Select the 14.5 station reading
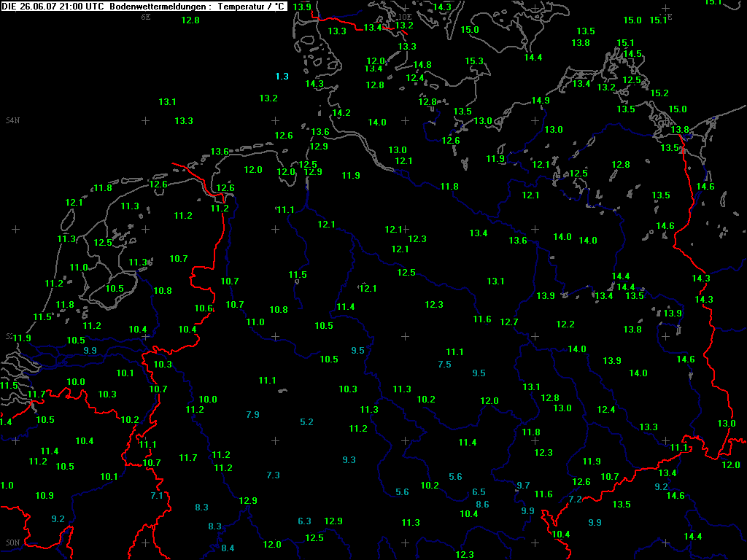Image resolution: width=747 pixels, height=560 pixels. (x=632, y=54)
